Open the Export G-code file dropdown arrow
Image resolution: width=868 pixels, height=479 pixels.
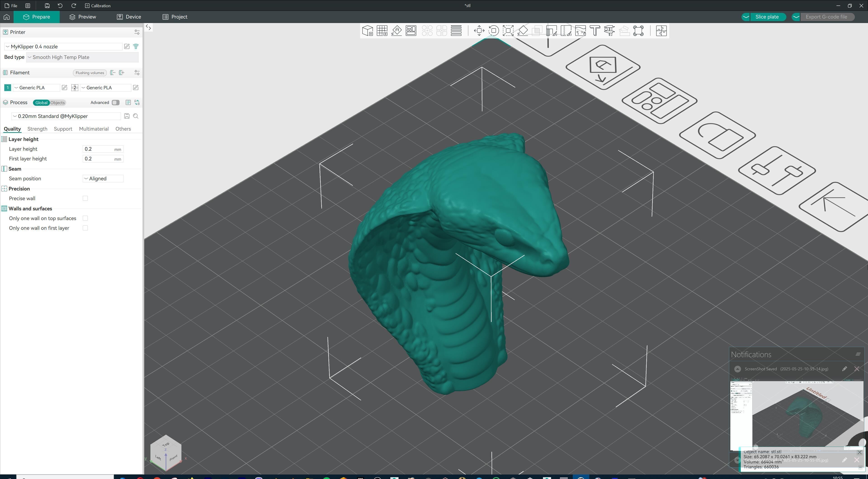pyautogui.click(x=796, y=17)
